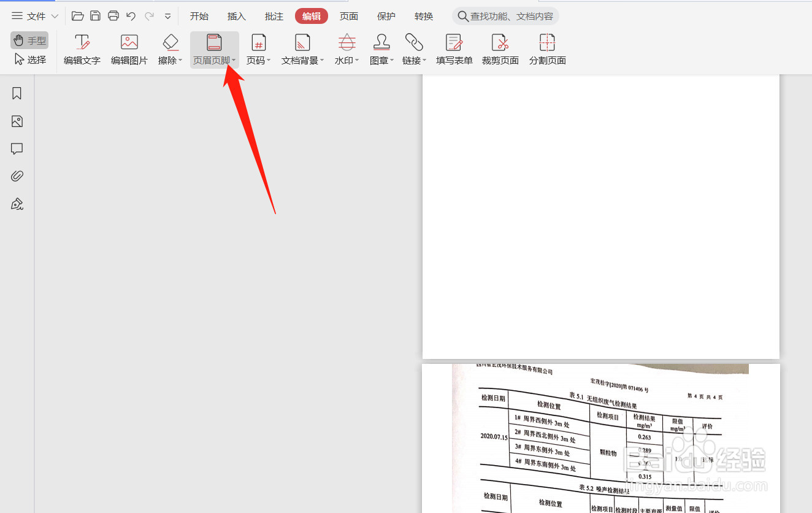The width and height of the screenshot is (812, 513).
Task: Open the comments panel in sidebar
Action: 17,149
